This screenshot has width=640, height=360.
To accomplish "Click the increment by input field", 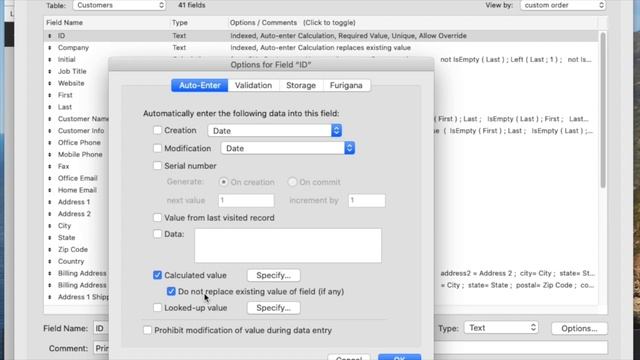I will pyautogui.click(x=367, y=200).
